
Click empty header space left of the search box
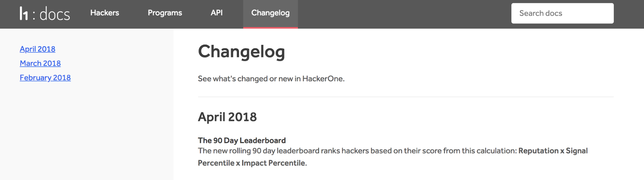(403, 14)
